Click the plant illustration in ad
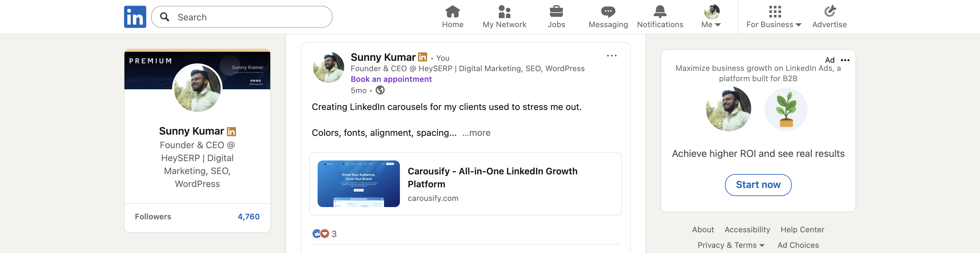The image size is (980, 253). [x=786, y=109]
